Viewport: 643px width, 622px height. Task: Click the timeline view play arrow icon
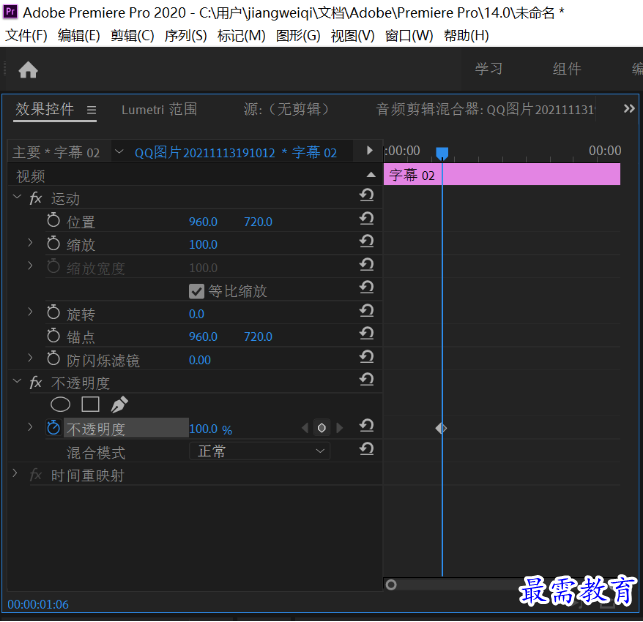(369, 150)
